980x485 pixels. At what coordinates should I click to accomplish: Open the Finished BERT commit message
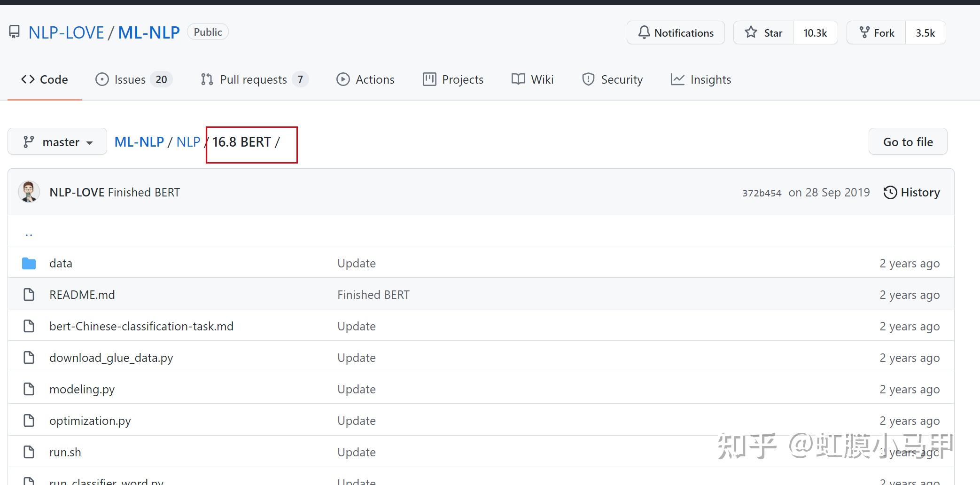tap(144, 192)
